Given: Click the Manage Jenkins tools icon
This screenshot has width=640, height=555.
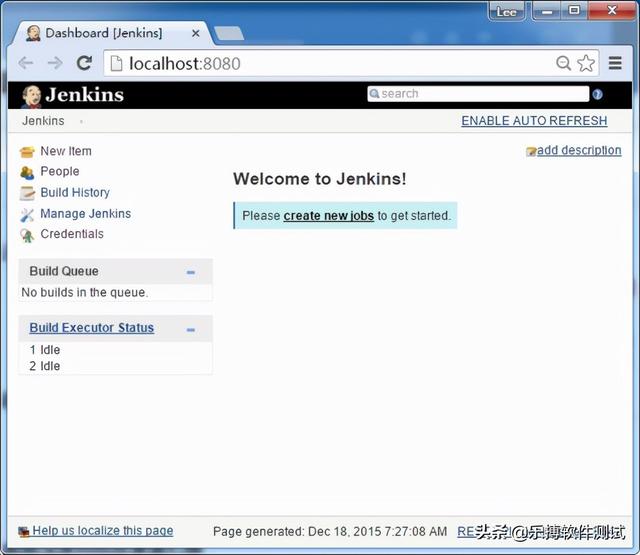Looking at the screenshot, I should pyautogui.click(x=27, y=215).
